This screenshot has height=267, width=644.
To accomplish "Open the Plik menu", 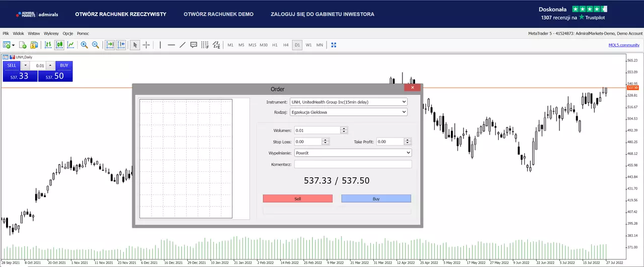I will (x=6, y=33).
